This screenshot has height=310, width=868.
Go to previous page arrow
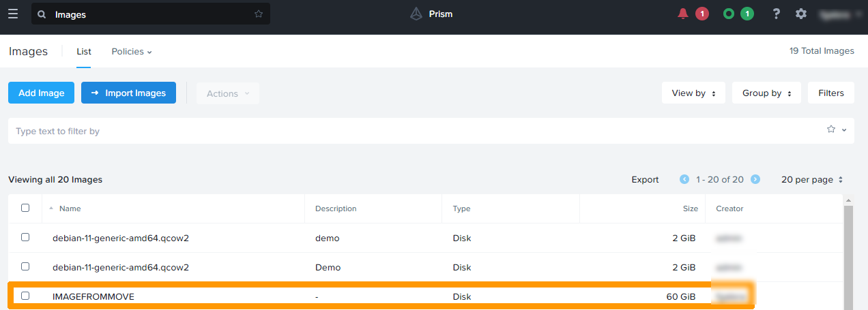(x=684, y=179)
